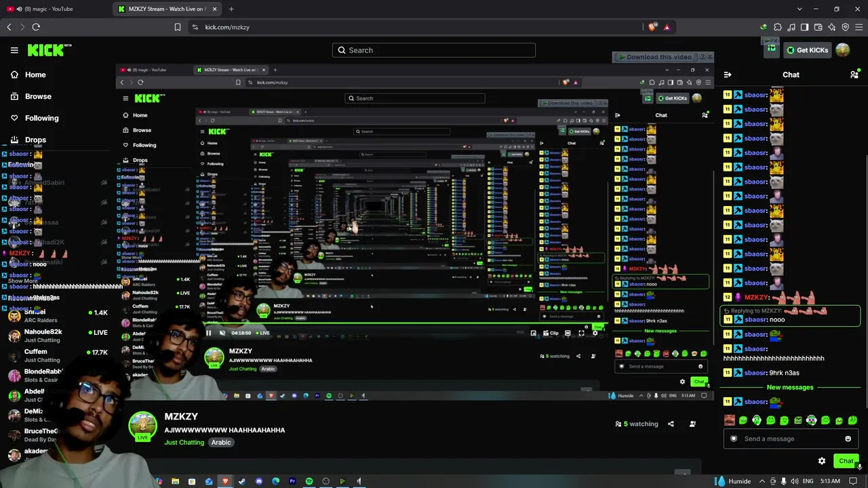The image size is (868, 488).
Task: Open the emote picker in message box
Action: click(x=848, y=439)
